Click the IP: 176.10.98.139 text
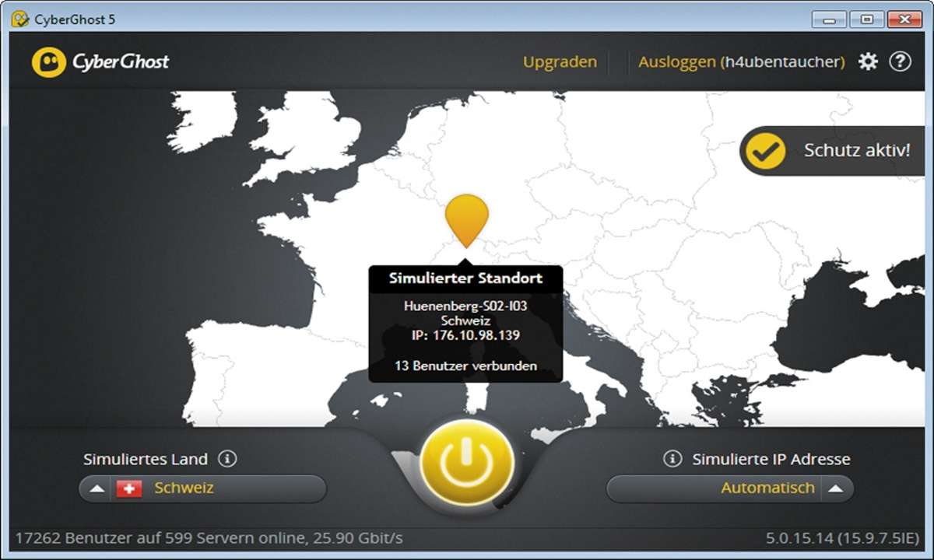Screen dimensions: 934x560 click(x=465, y=335)
